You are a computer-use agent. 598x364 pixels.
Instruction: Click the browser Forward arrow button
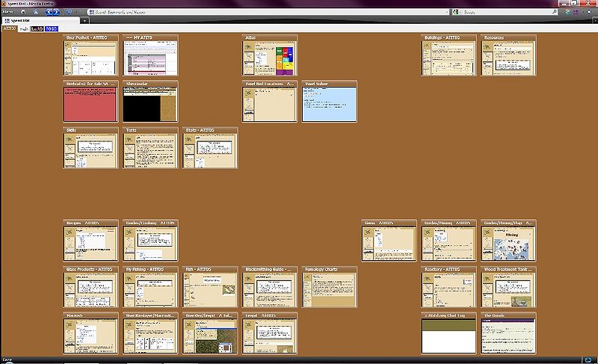pyautogui.click(x=56, y=12)
